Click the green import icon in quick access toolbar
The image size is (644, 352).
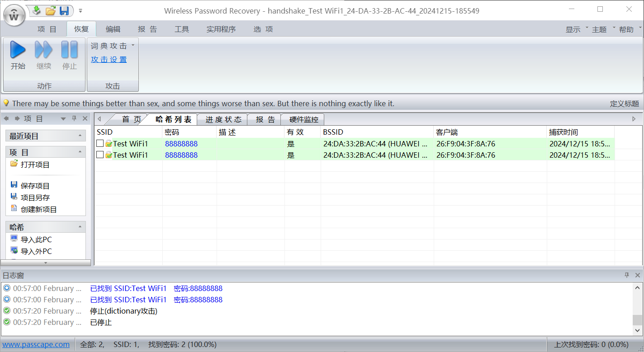[x=36, y=11]
